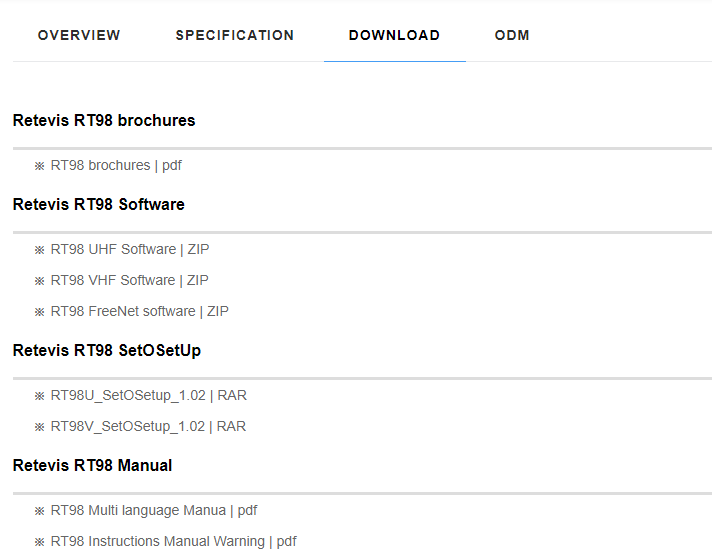Go to the ODM tab
Screen dimensions: 712x560
(512, 35)
